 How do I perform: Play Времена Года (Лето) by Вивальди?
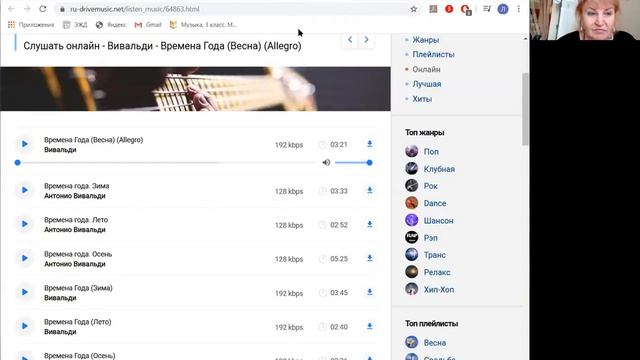(x=24, y=326)
